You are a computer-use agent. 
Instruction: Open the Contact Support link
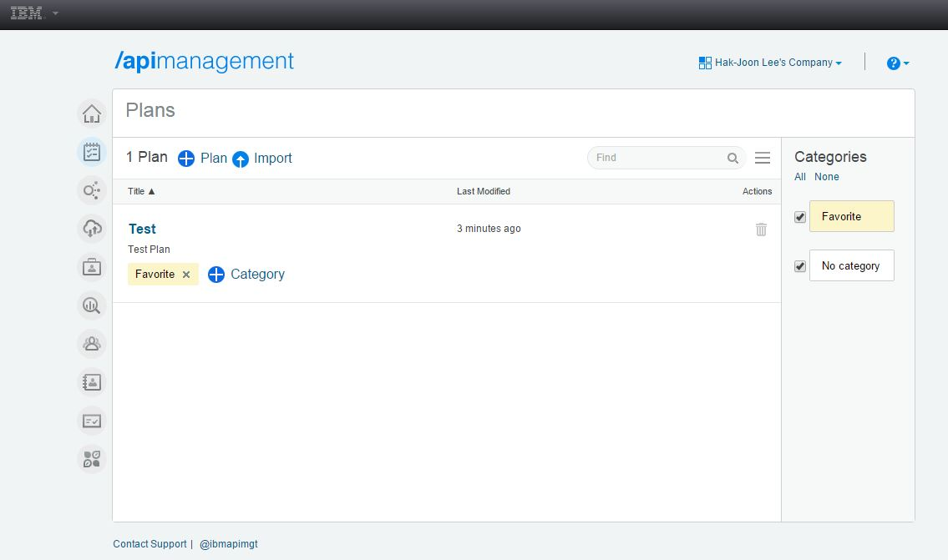point(150,543)
